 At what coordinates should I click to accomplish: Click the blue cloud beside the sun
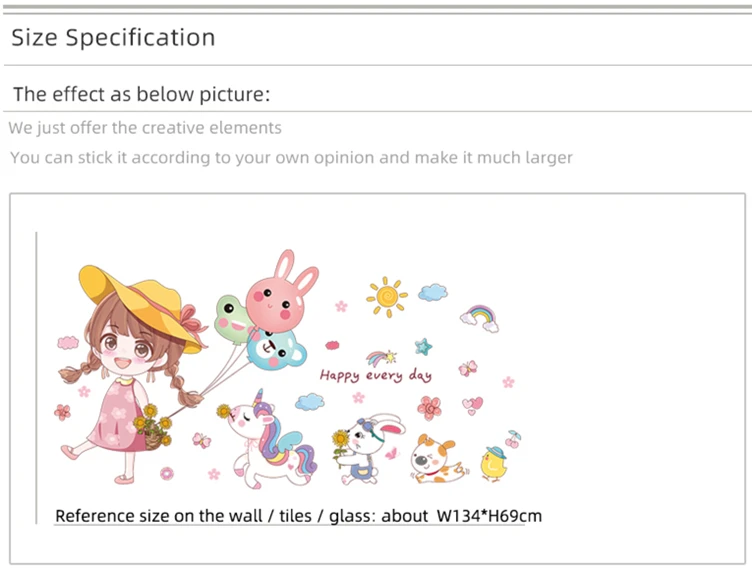[x=433, y=292]
